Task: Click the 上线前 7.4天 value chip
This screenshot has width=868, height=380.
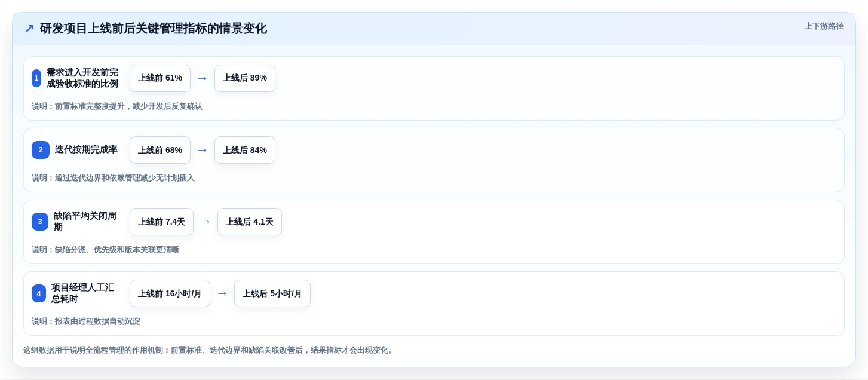Action: pos(161,222)
